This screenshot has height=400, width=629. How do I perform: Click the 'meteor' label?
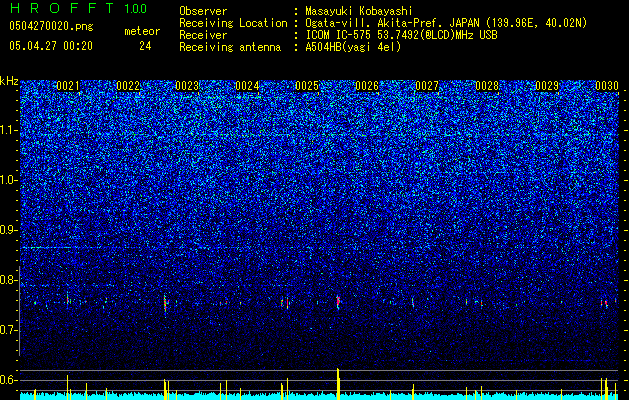(x=142, y=31)
